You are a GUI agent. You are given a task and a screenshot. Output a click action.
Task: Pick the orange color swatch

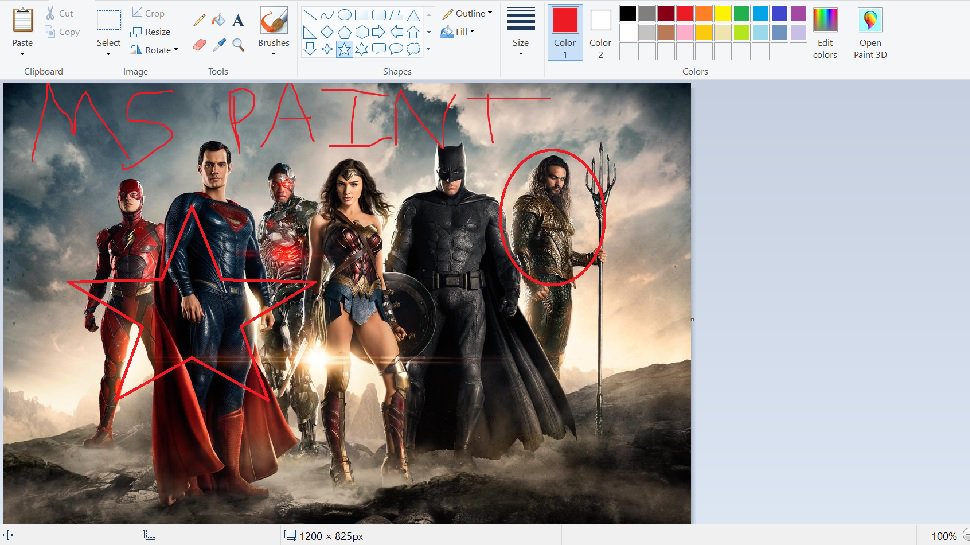tap(704, 13)
